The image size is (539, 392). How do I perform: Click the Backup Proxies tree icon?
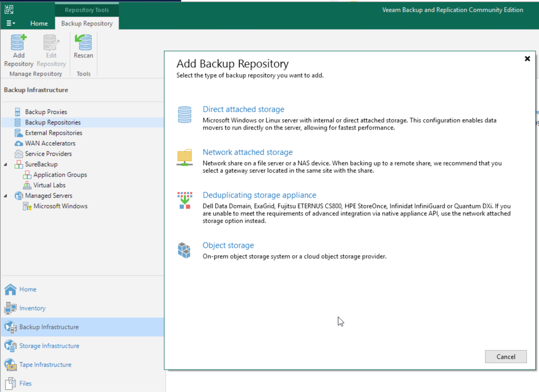(x=18, y=112)
